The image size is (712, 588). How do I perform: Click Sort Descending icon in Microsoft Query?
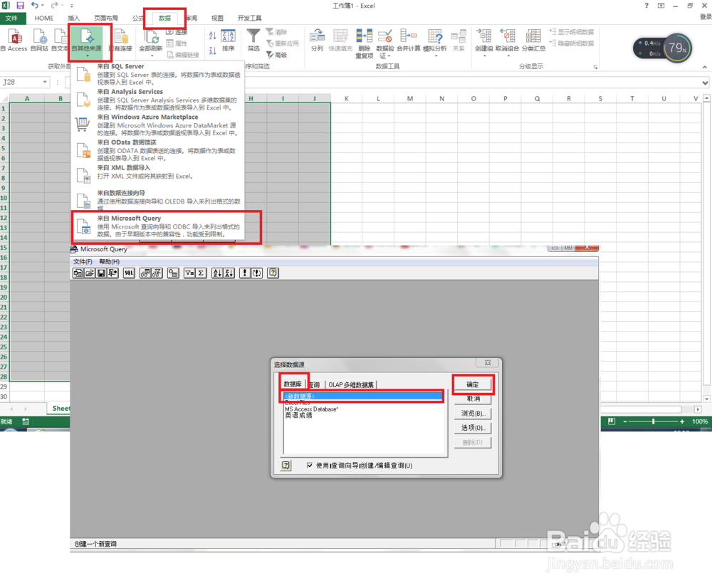click(229, 273)
